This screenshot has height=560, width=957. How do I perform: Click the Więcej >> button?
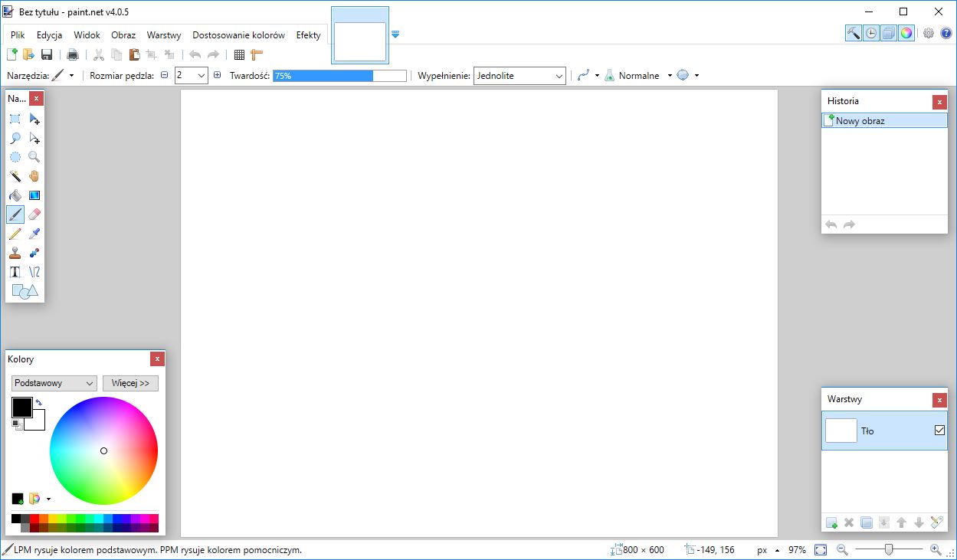pyautogui.click(x=130, y=383)
